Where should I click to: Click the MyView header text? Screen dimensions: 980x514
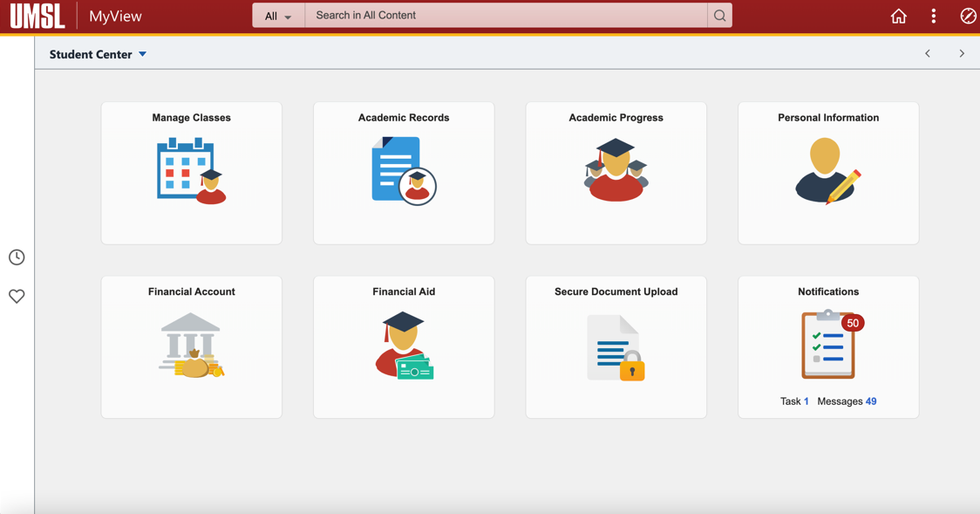point(116,17)
